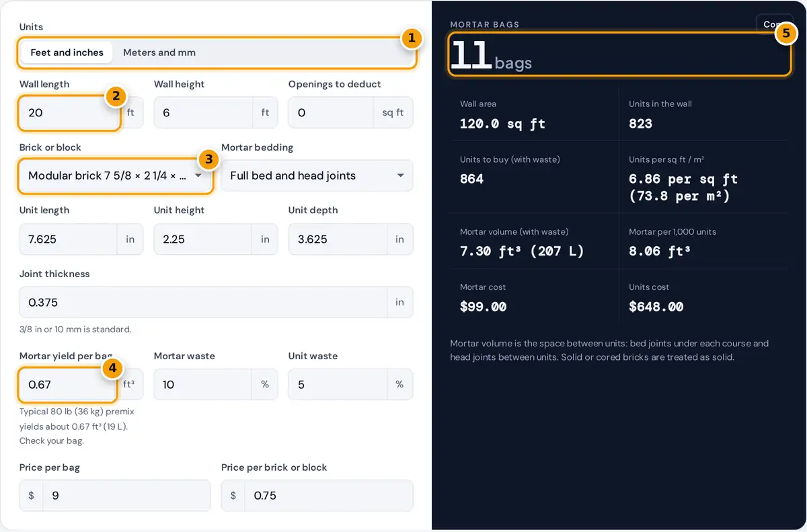Click the 864 units to buy value
807x532 pixels.
click(x=471, y=180)
